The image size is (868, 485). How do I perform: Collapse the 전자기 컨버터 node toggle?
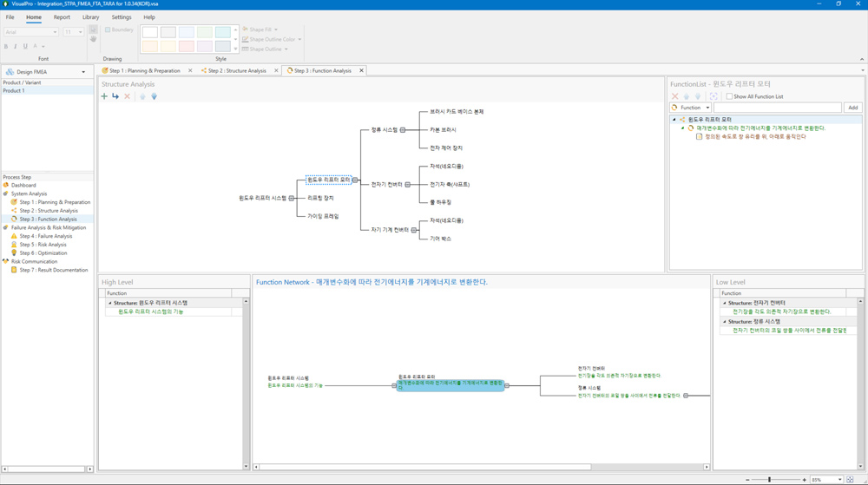click(407, 185)
